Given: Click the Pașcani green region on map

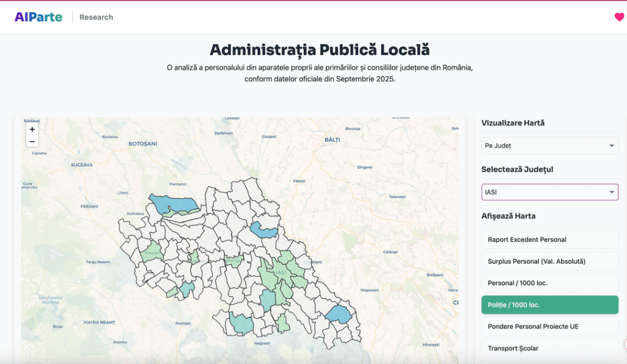Looking at the screenshot, I should 152,253.
